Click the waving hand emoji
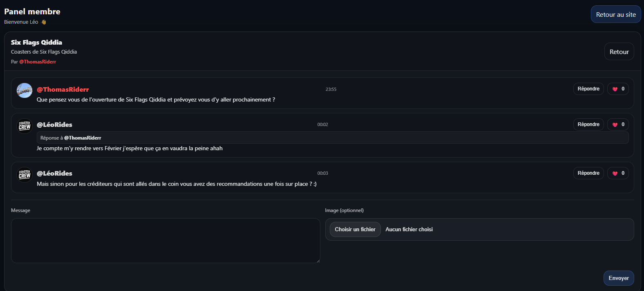 (x=44, y=22)
